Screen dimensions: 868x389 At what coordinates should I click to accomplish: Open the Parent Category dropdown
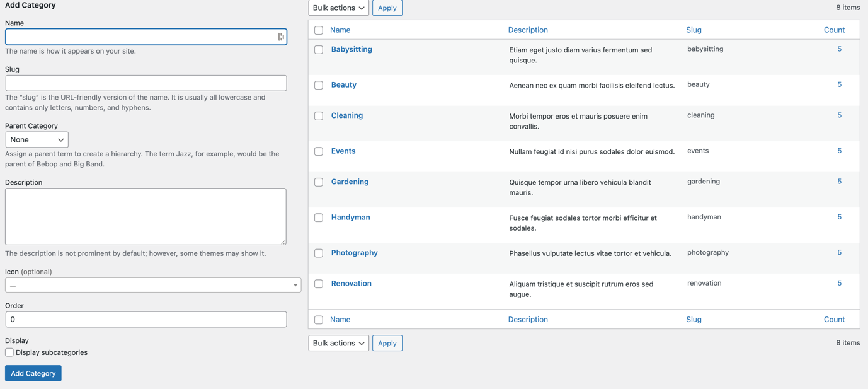click(37, 139)
